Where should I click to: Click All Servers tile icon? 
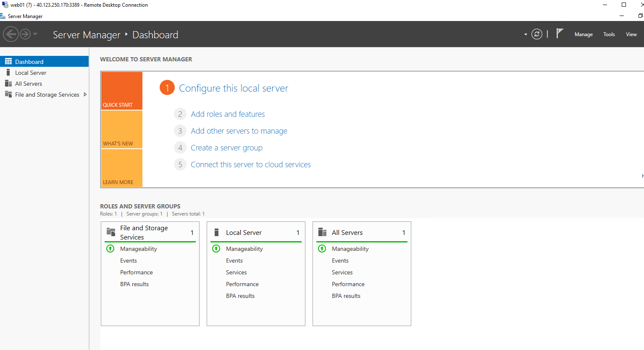[323, 232]
